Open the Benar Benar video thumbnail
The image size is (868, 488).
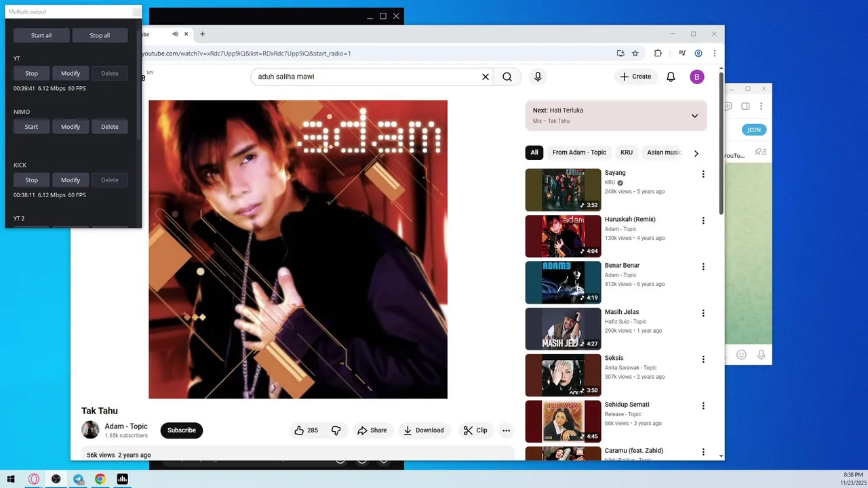coord(563,283)
